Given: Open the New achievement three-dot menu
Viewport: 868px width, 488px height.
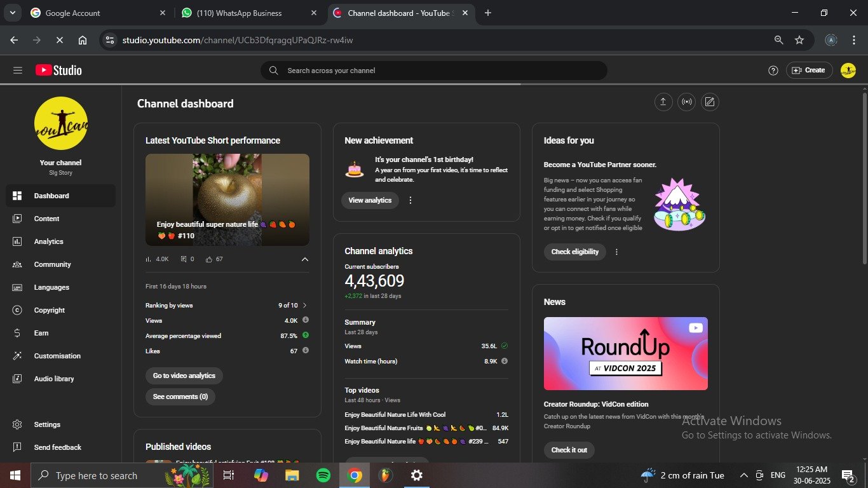Looking at the screenshot, I should coord(410,200).
